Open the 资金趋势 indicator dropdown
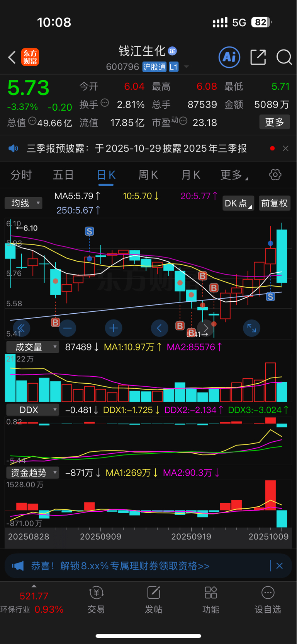Viewport: 297px width, 644px height. point(33,472)
